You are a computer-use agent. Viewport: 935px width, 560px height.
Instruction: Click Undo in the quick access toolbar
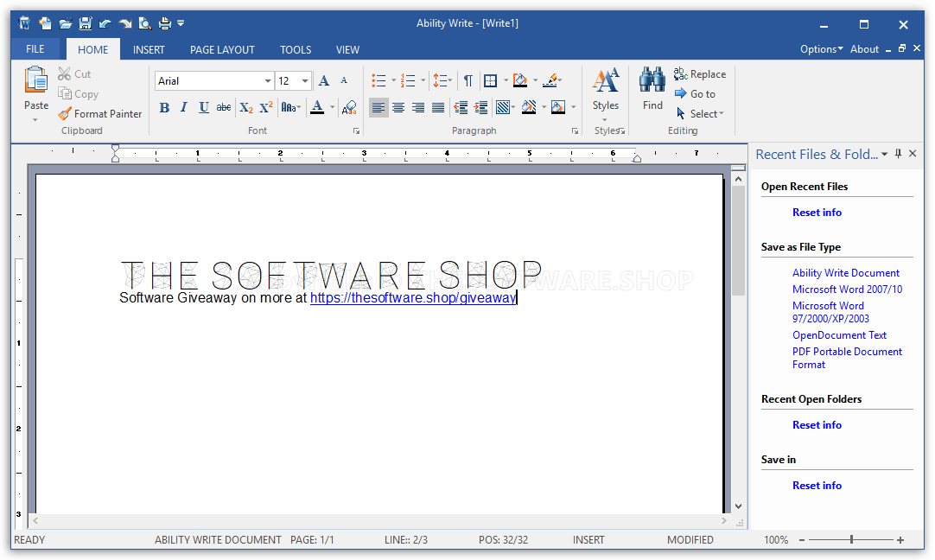pyautogui.click(x=105, y=23)
